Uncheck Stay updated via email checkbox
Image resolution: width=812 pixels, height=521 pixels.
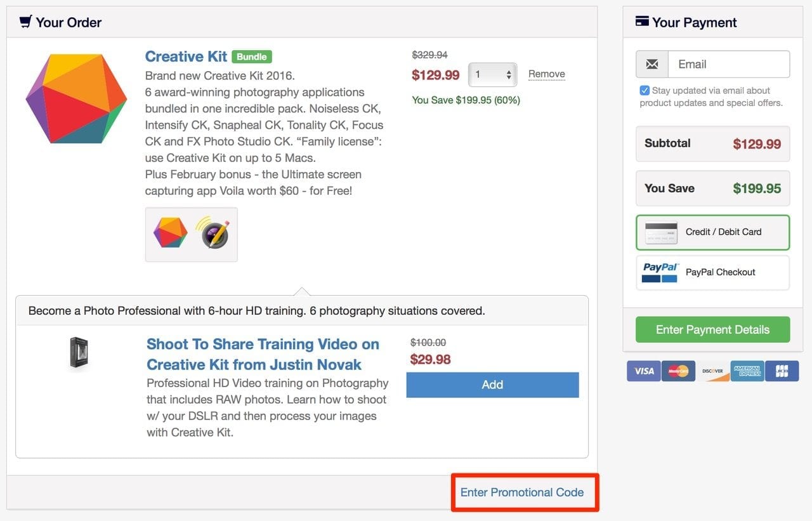(645, 91)
